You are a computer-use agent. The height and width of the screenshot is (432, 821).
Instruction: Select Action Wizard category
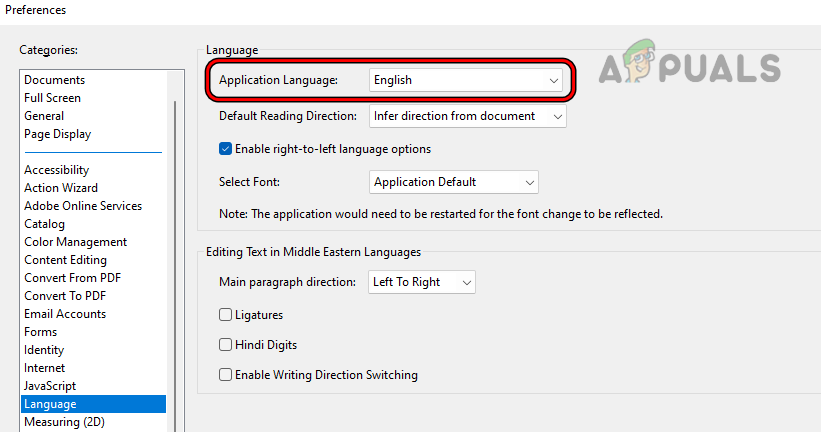pyautogui.click(x=61, y=188)
